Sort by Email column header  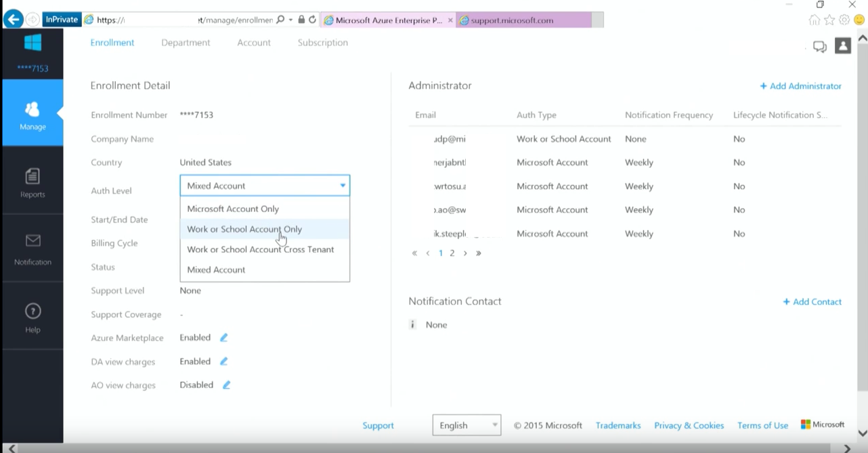coord(425,115)
